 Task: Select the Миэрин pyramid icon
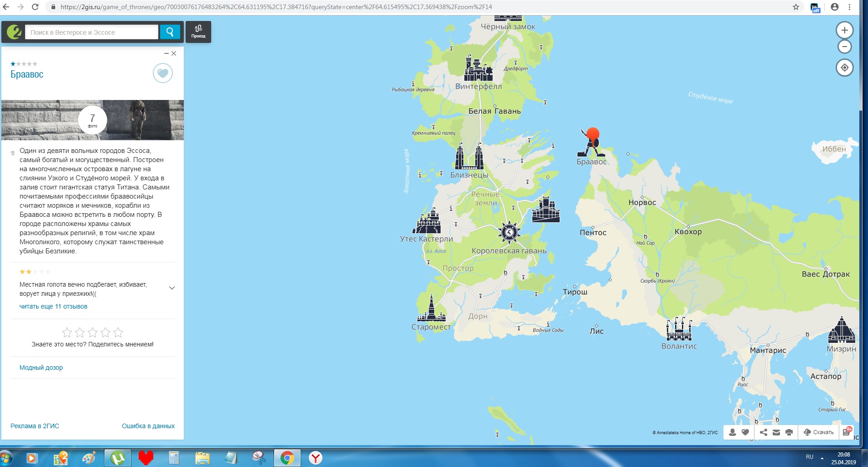842,330
